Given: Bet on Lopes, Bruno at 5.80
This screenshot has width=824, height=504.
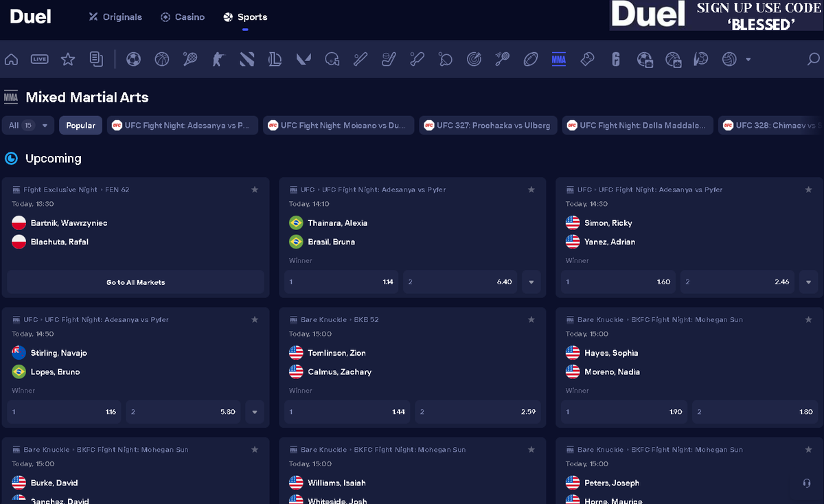Looking at the screenshot, I should [x=183, y=412].
